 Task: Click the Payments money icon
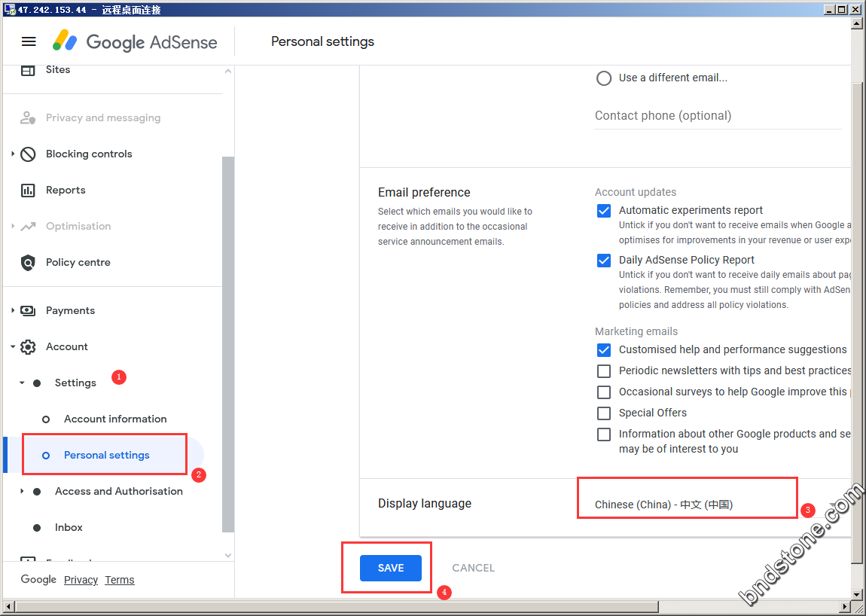pos(28,310)
